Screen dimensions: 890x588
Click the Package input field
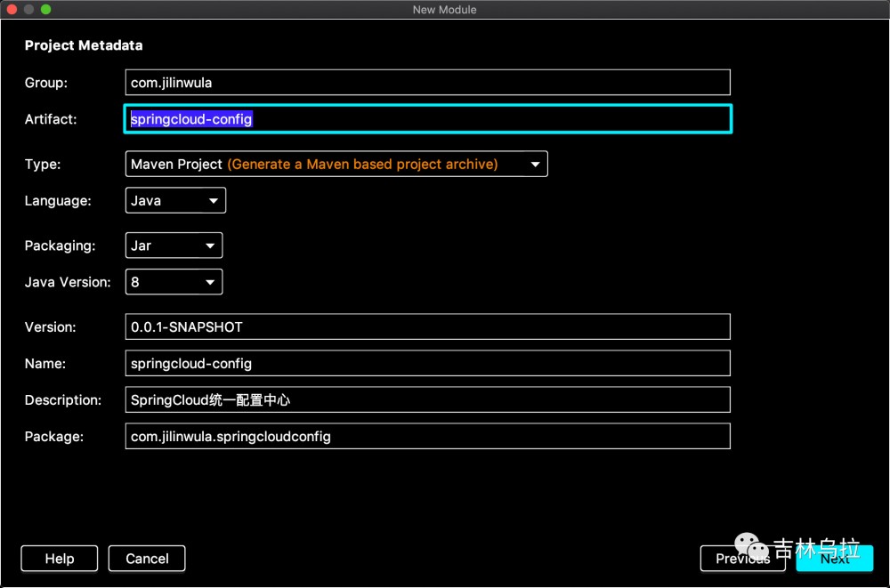tap(427, 437)
